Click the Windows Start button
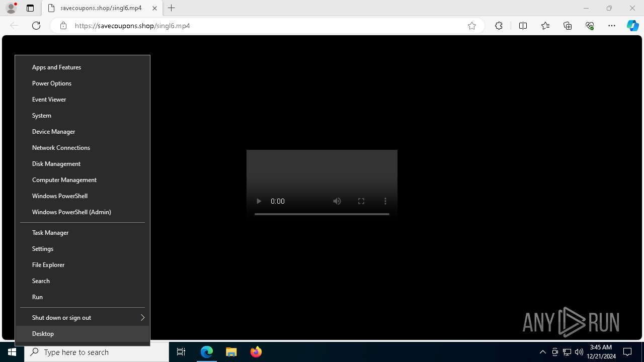 point(12,352)
